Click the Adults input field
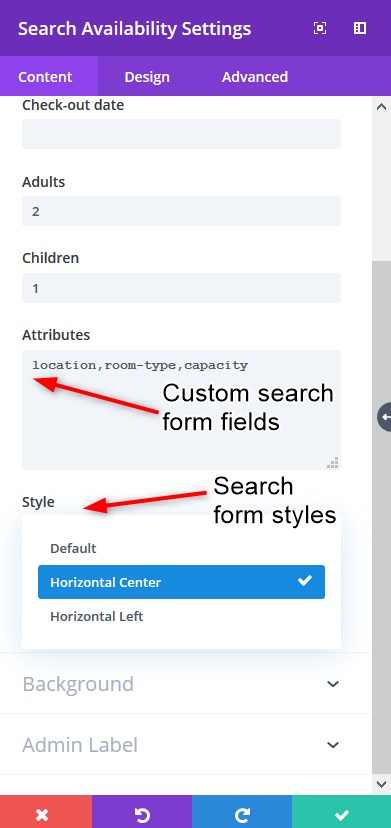The image size is (391, 828). coord(181,211)
